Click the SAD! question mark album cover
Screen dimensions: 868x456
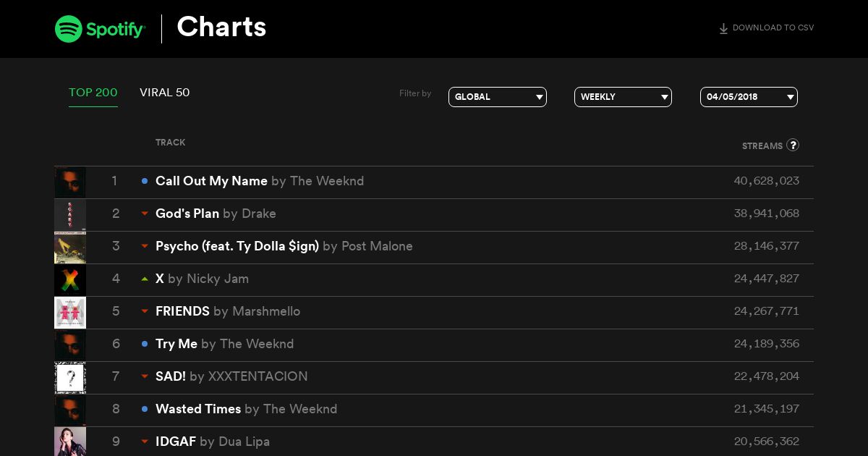click(x=70, y=378)
